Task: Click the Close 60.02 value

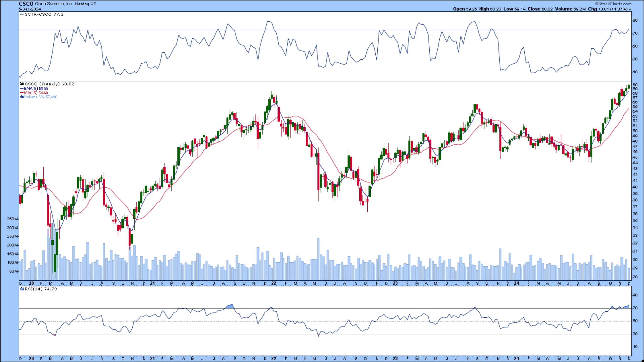Action: tap(540, 9)
